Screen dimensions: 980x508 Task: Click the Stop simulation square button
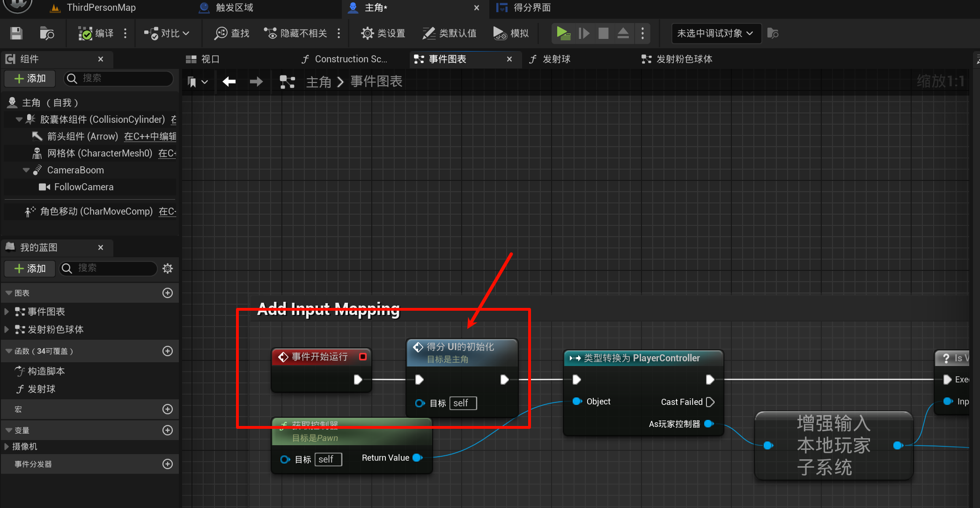[604, 33]
